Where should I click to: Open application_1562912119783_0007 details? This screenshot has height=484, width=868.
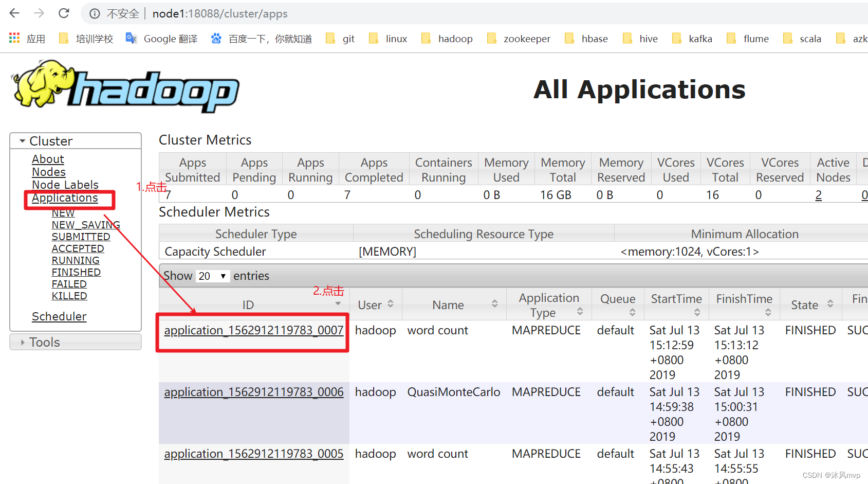(254, 330)
